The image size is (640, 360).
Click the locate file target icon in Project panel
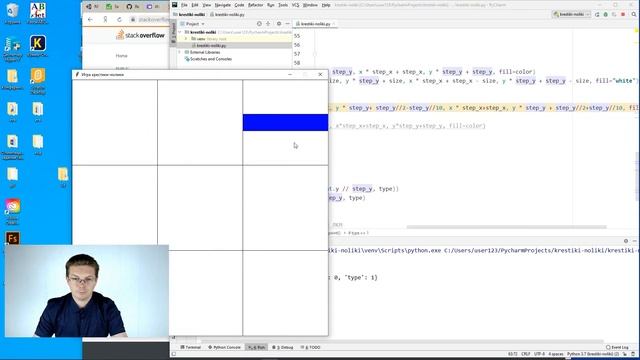coord(259,24)
